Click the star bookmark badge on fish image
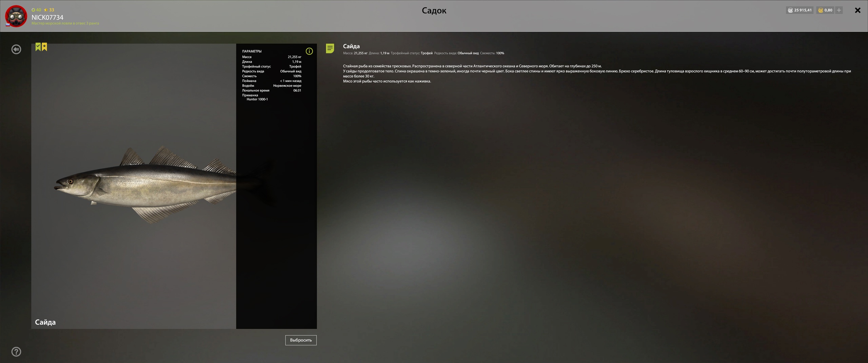This screenshot has width=868, height=363. (x=44, y=47)
